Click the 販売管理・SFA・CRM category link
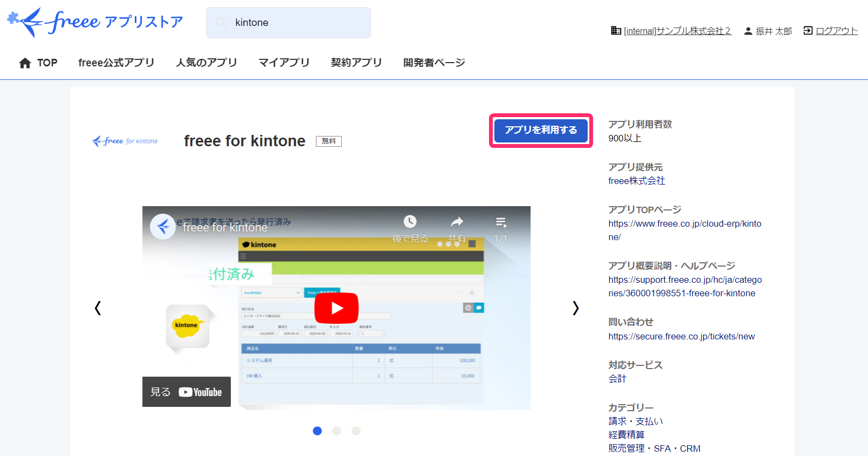868x456 pixels. pos(655,448)
